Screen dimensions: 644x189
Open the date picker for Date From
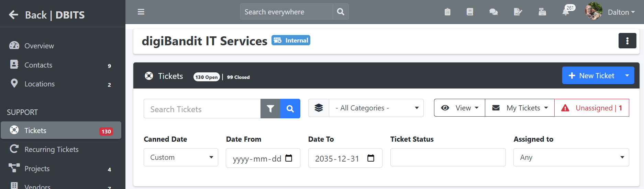tap(289, 158)
